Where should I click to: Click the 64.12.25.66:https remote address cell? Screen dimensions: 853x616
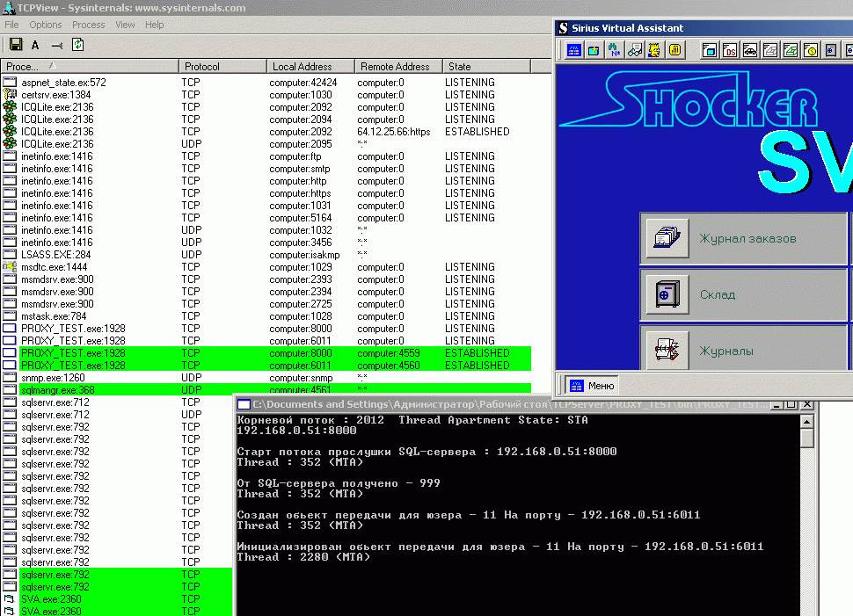tap(394, 132)
